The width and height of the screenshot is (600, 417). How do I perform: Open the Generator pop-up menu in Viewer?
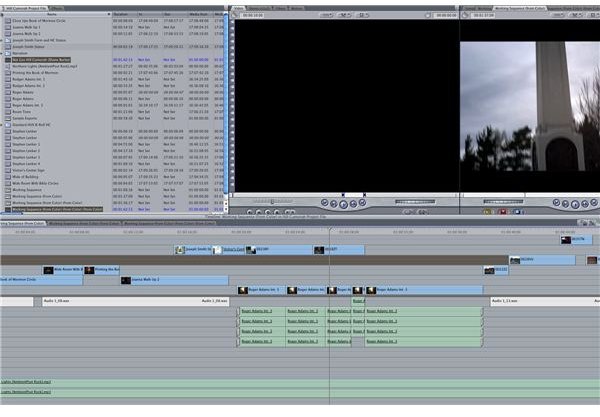coord(422,212)
